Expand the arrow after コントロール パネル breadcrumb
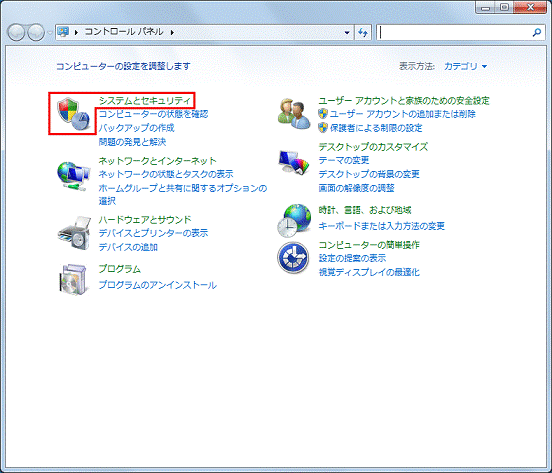The width and height of the screenshot is (552, 473). [172, 32]
